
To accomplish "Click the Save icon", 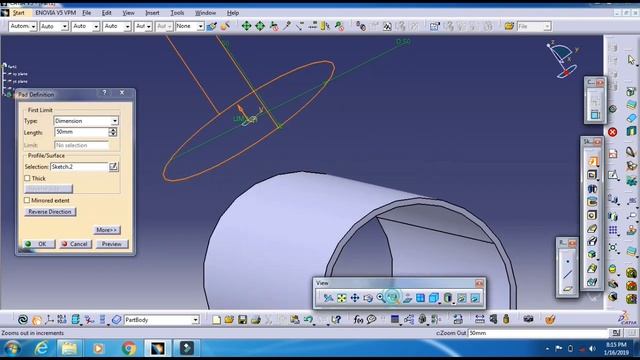I will click(x=242, y=320).
